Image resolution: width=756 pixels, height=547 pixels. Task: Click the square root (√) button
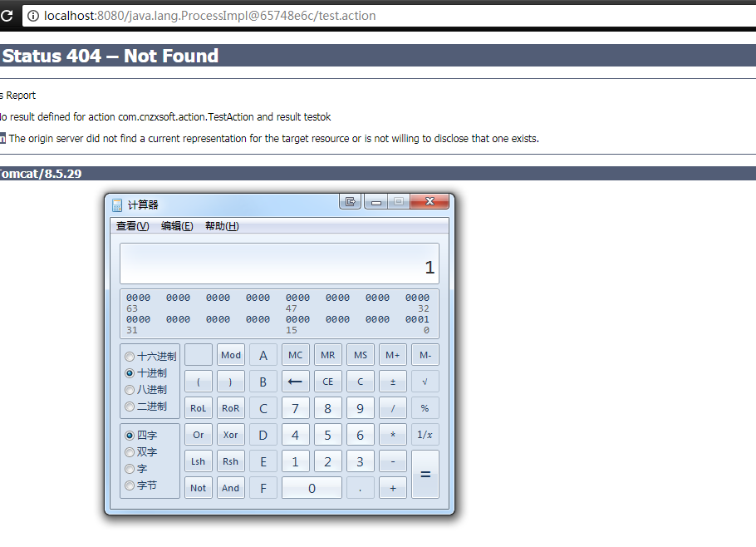(425, 381)
